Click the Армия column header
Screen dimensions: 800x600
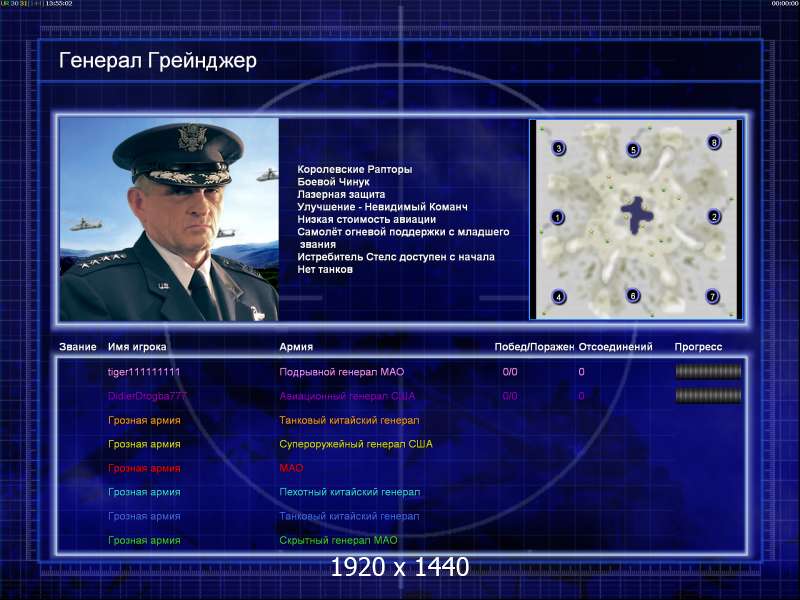[x=296, y=347]
